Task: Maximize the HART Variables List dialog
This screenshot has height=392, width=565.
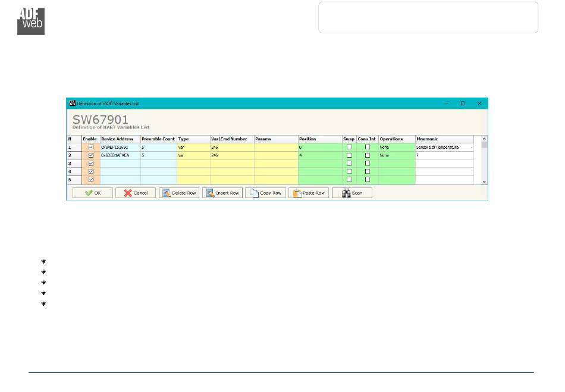Action: (463, 104)
